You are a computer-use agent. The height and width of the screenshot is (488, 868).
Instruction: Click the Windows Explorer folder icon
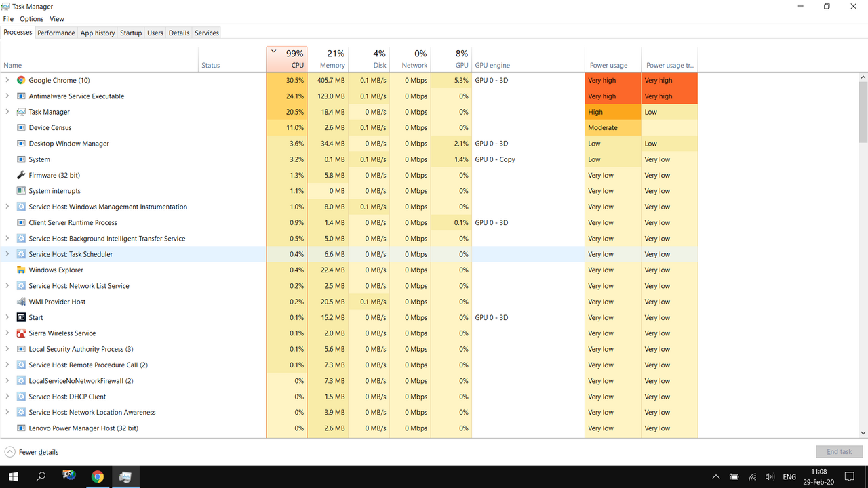click(21, 270)
